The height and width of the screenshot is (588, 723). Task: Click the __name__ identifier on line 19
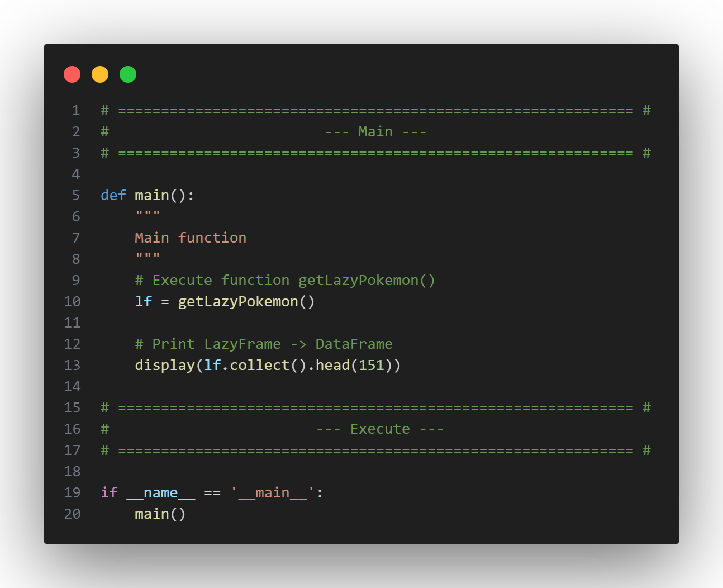click(161, 492)
